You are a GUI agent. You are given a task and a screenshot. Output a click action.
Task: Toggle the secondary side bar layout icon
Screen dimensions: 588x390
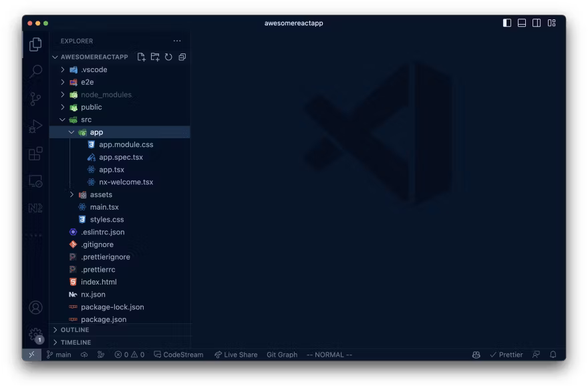click(x=537, y=23)
